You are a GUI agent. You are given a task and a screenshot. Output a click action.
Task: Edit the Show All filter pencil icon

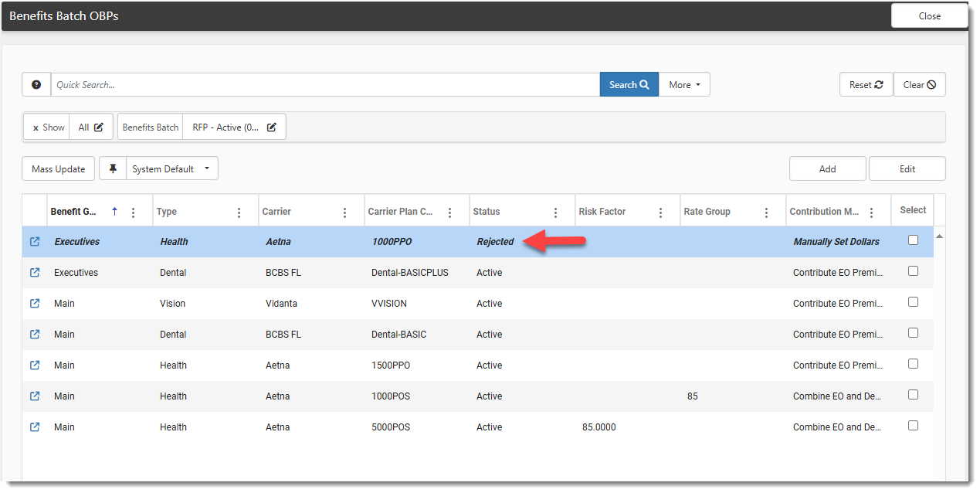(99, 127)
